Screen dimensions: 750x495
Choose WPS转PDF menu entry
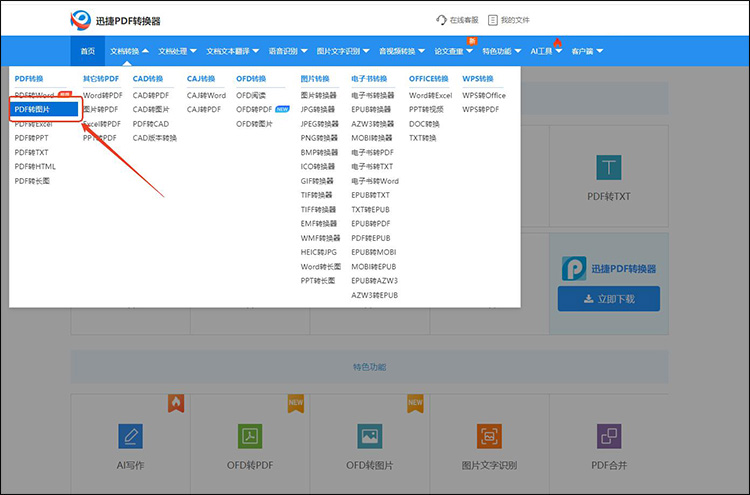(x=480, y=110)
